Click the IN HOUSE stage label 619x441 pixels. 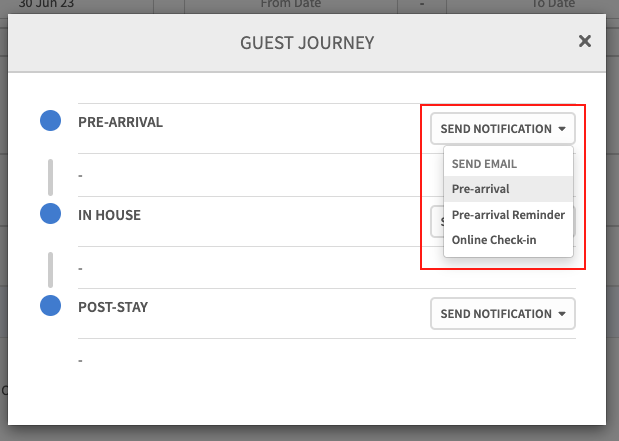109,214
